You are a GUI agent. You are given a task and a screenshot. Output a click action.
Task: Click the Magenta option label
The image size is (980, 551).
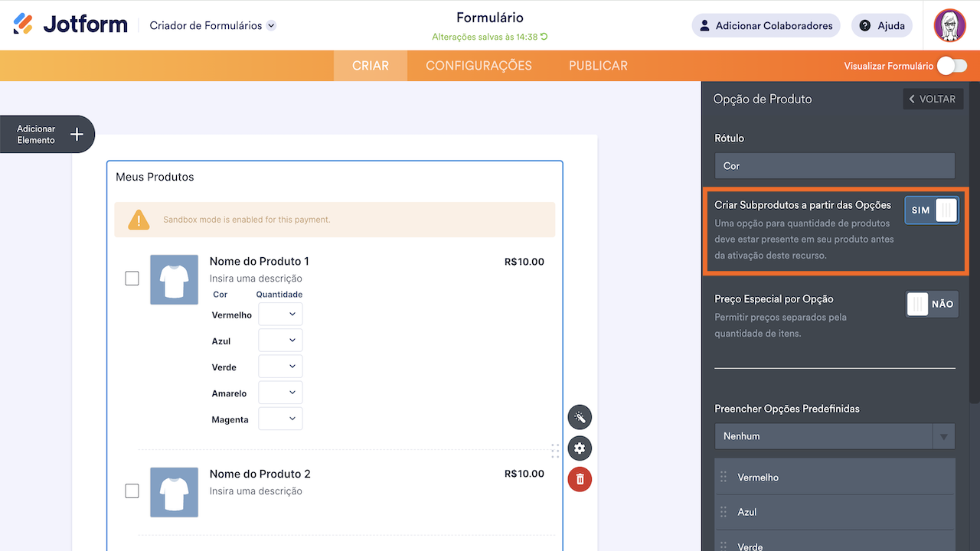230,419
